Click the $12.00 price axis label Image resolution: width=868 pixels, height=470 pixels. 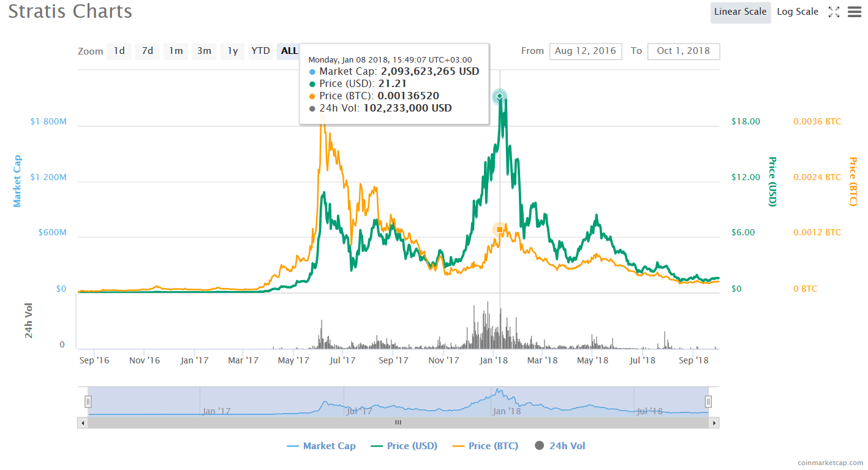(x=746, y=177)
